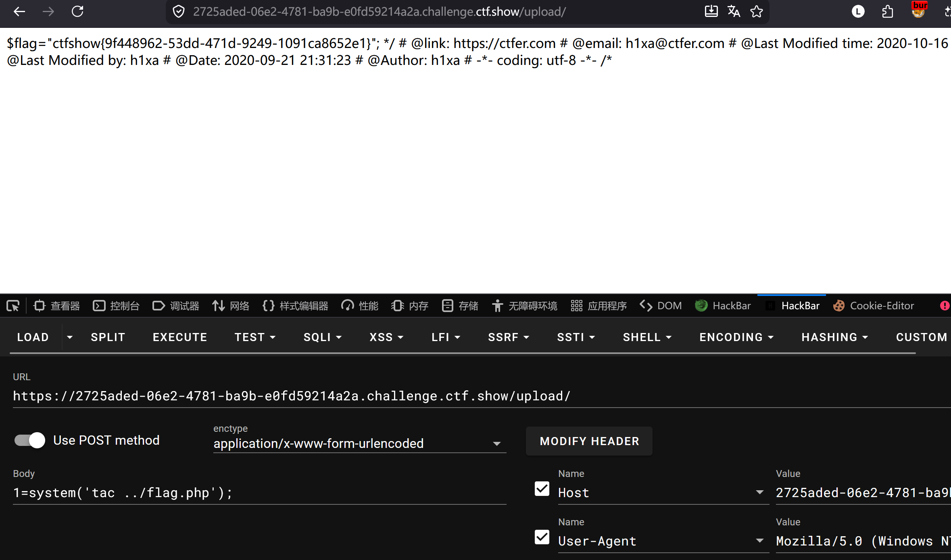Screen dimensions: 951x560
Task: Open site security shield info
Action: click(179, 12)
